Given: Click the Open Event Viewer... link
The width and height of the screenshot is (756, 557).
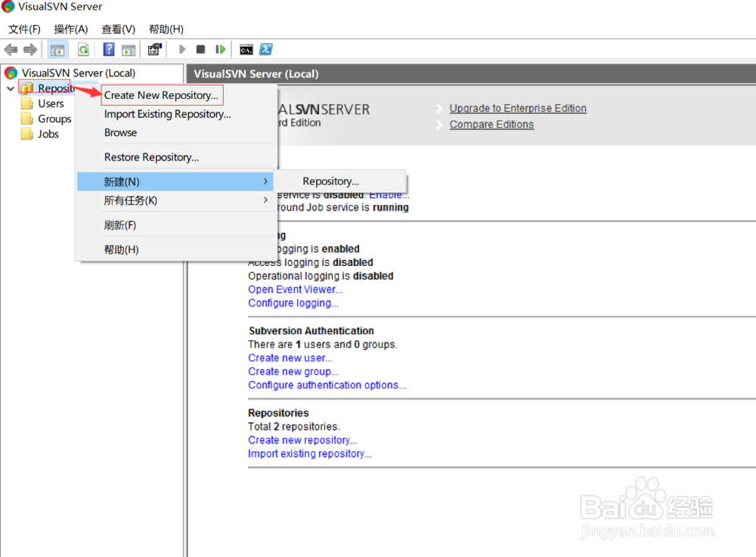Looking at the screenshot, I should [295, 289].
